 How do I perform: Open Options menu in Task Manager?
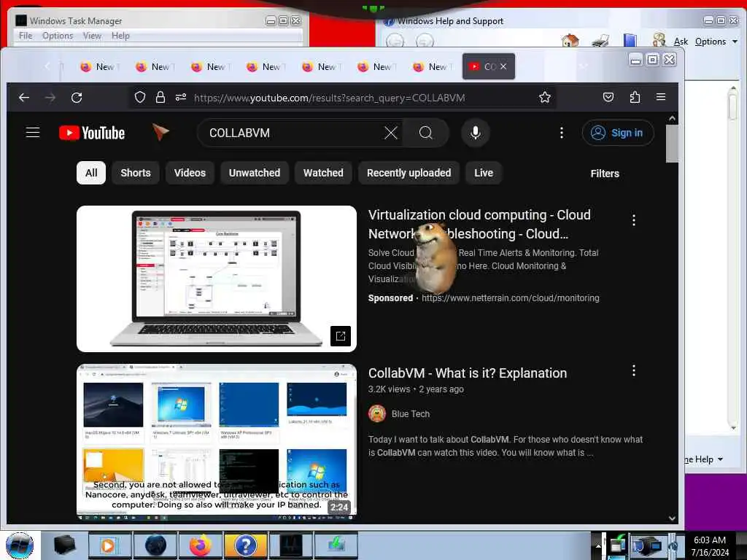[58, 36]
